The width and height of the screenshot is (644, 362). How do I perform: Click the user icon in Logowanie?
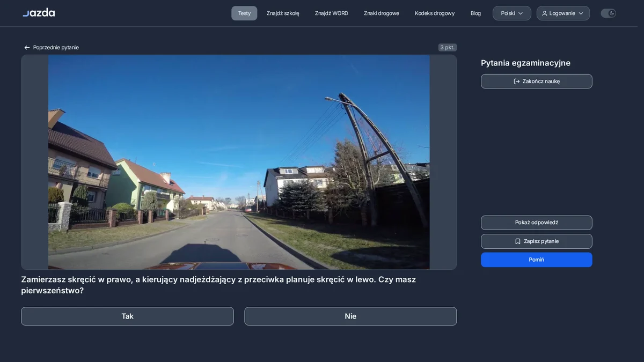click(x=545, y=13)
